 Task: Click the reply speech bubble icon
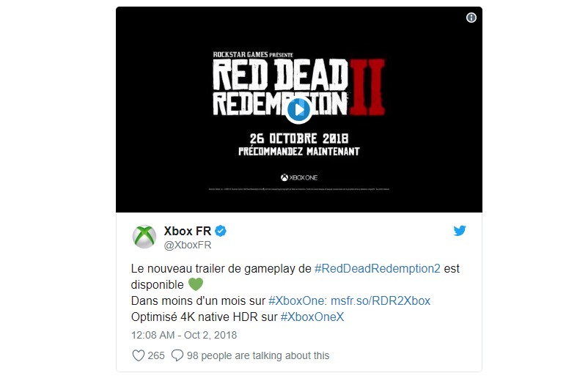pyautogui.click(x=177, y=355)
